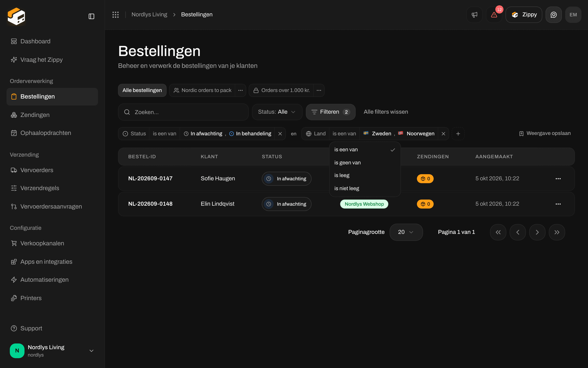Open row actions for order NL-202609-0147
The height and width of the screenshot is (368, 588).
(558, 179)
